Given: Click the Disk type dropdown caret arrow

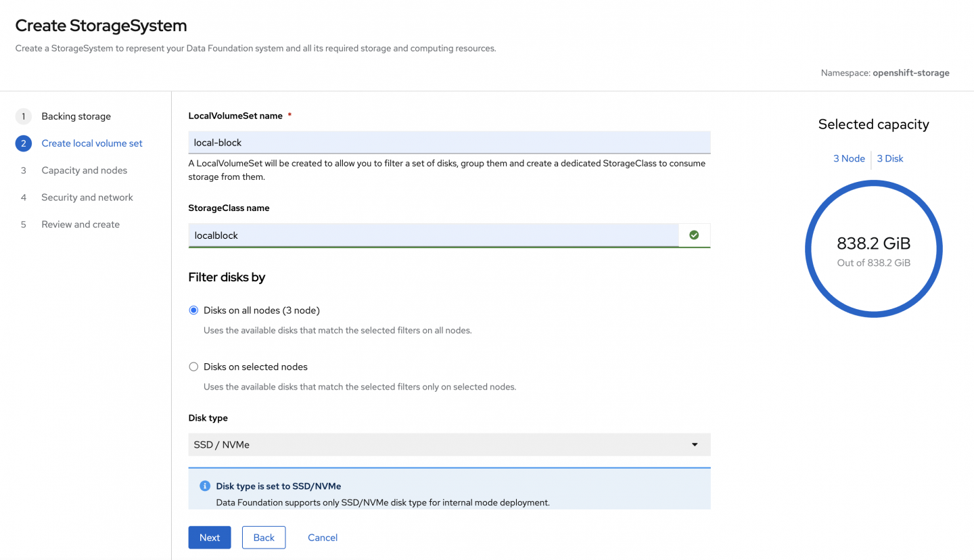Looking at the screenshot, I should pyautogui.click(x=694, y=445).
